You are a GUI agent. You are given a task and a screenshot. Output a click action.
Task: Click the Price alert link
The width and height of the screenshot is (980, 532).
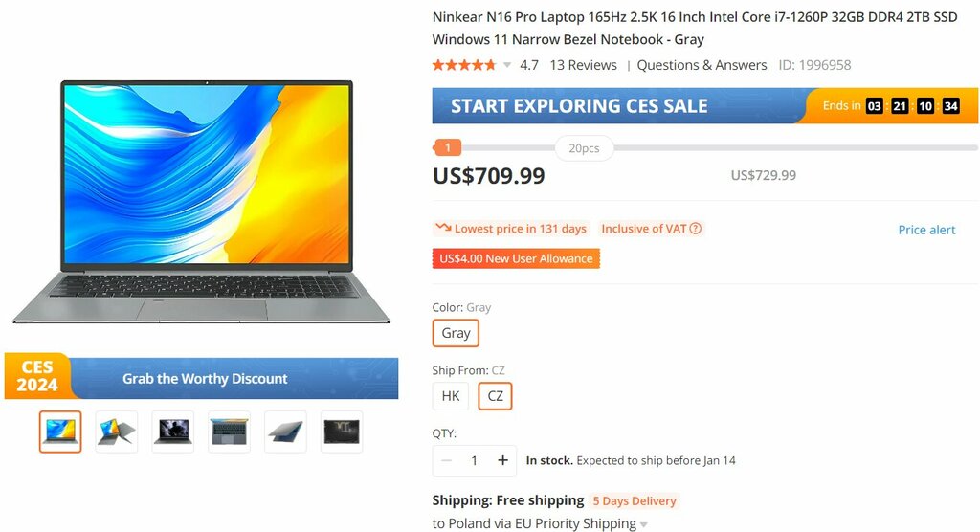tap(926, 230)
